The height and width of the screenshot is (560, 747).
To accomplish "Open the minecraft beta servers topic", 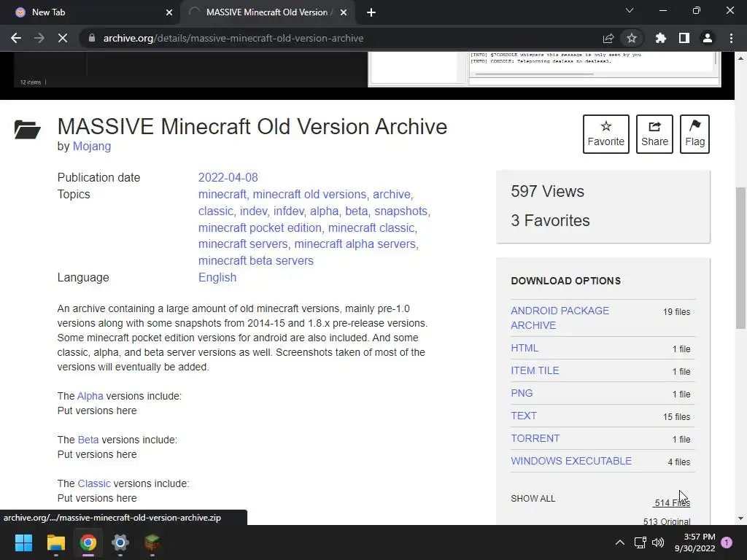I will 256,260.
